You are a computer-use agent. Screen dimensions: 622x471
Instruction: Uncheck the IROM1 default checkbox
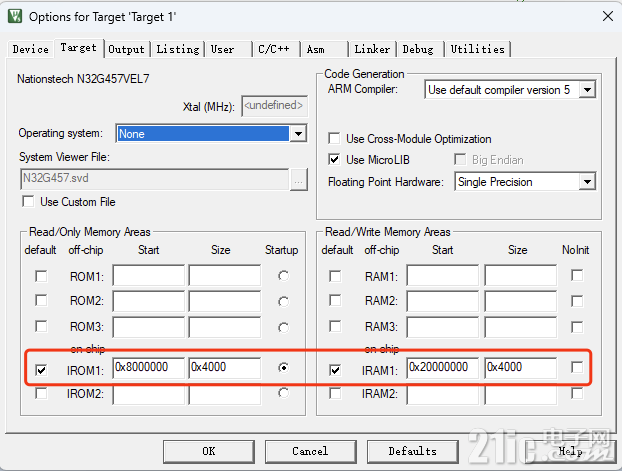pyautogui.click(x=41, y=370)
